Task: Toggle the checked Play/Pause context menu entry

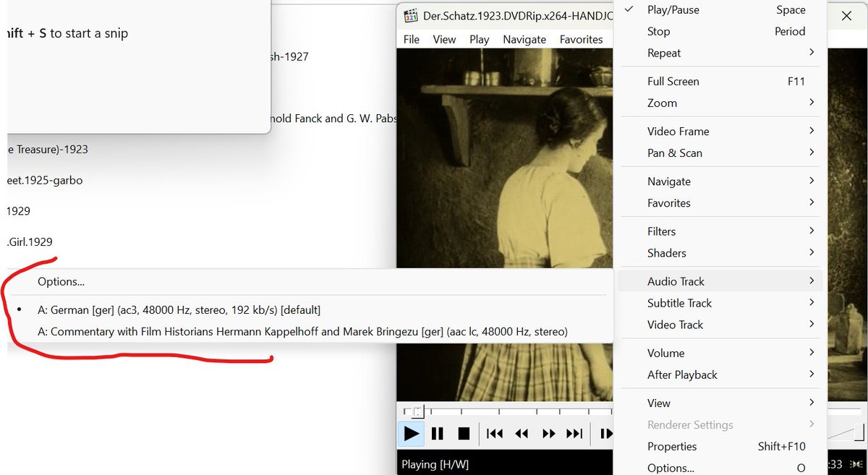Action: pyautogui.click(x=720, y=10)
